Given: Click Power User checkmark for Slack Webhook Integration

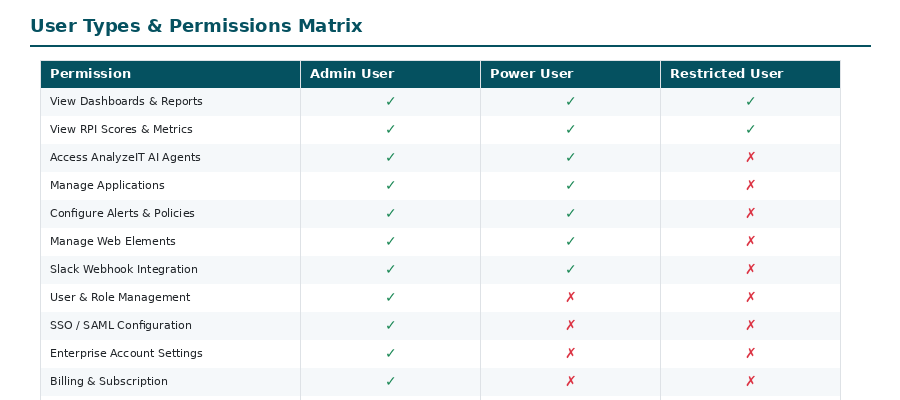Looking at the screenshot, I should [x=570, y=269].
